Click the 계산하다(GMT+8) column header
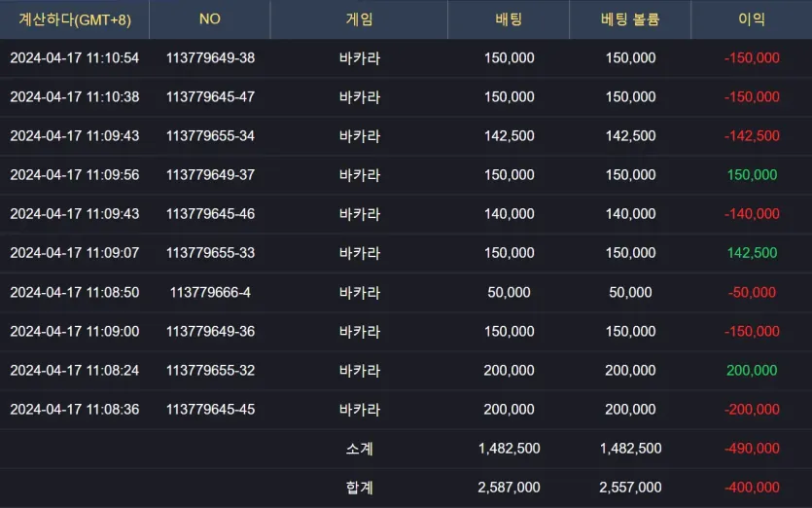 point(75,19)
